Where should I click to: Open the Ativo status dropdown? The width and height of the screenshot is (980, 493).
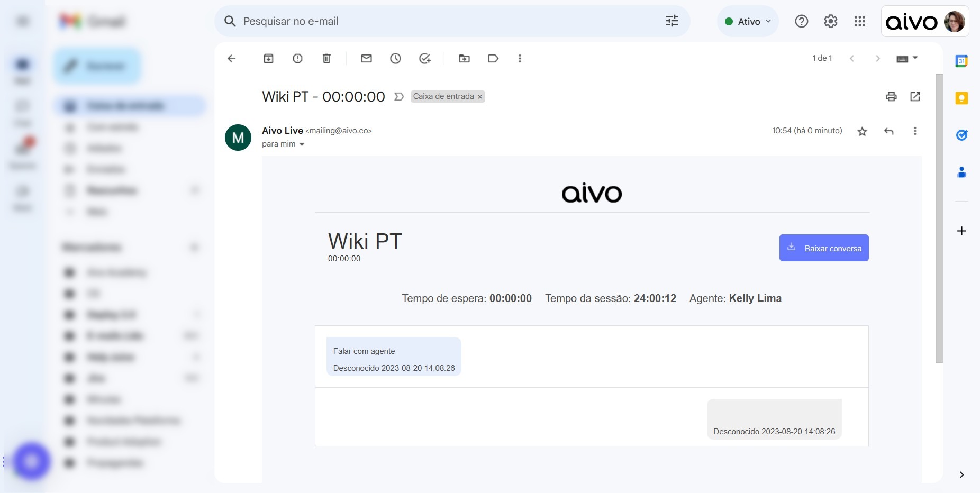748,21
